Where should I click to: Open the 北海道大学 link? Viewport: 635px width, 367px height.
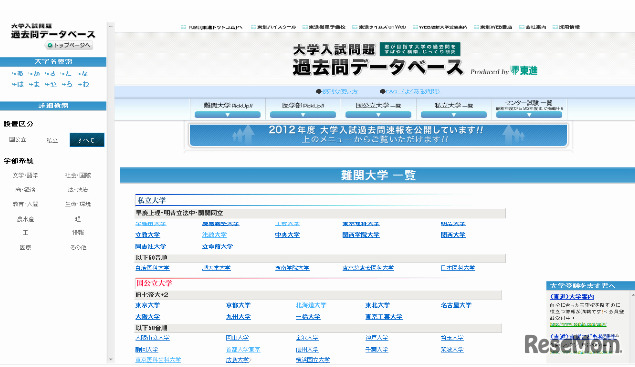(x=311, y=305)
